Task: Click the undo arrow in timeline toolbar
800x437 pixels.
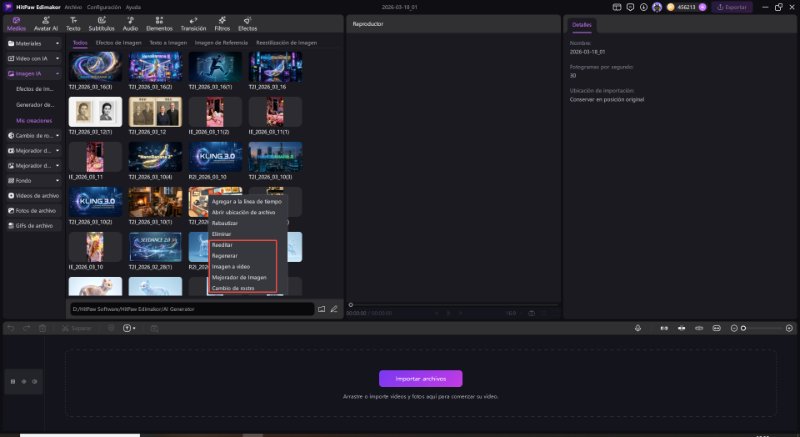Action: 11,328
